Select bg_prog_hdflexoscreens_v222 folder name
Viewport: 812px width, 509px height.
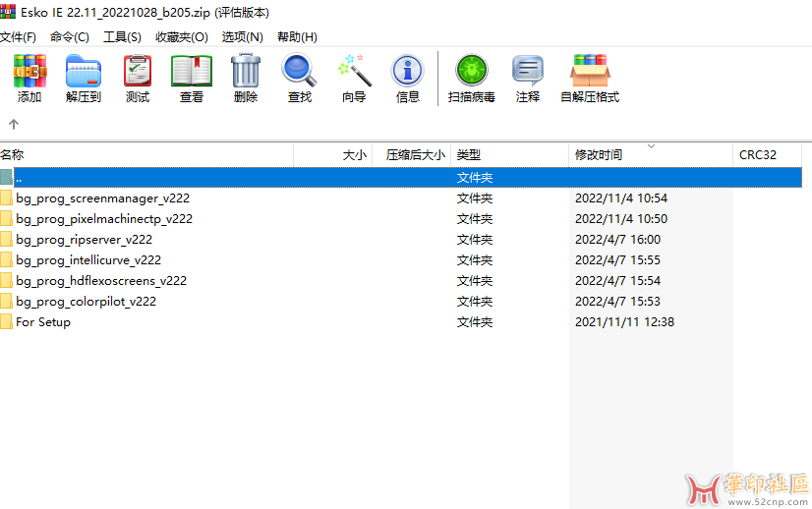101,281
